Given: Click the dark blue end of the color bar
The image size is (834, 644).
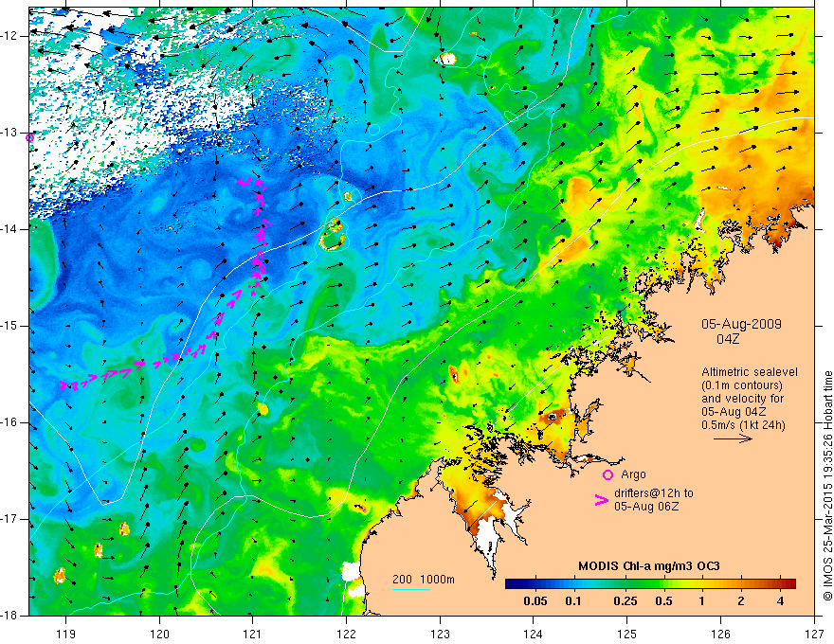Looking at the screenshot, I should click(x=510, y=583).
